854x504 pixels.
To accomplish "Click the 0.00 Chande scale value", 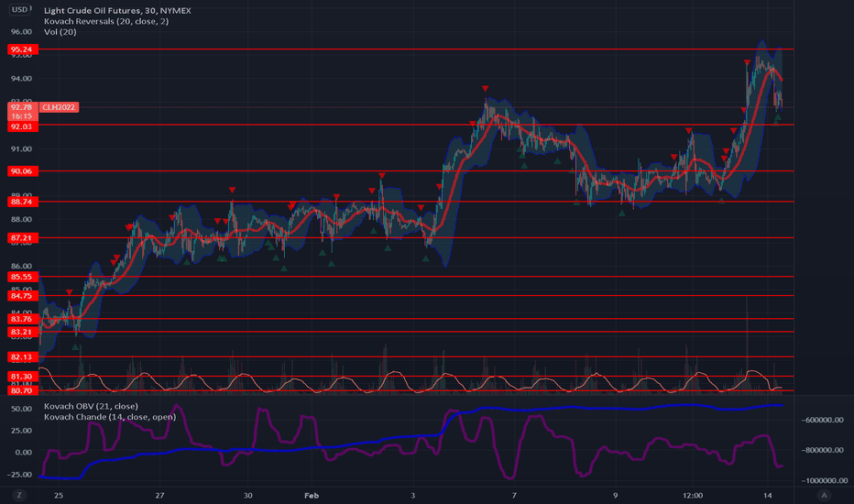I will [x=23, y=453].
